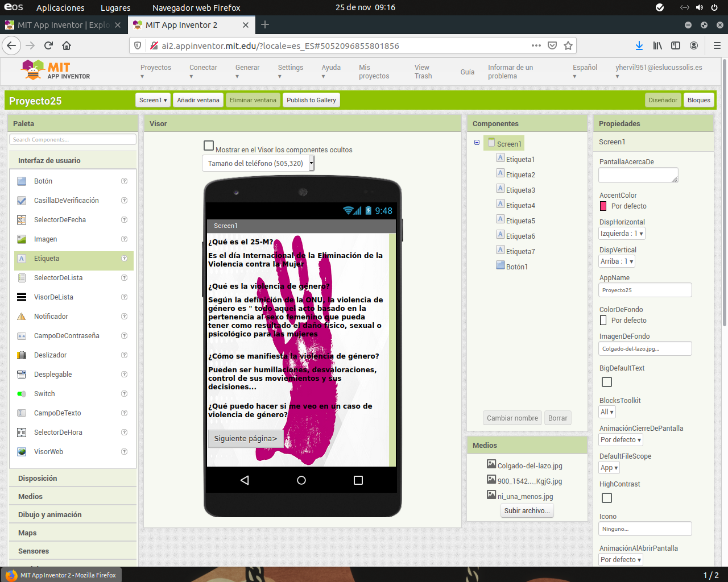Open the Conectar menu
728x582 pixels.
pyautogui.click(x=203, y=72)
